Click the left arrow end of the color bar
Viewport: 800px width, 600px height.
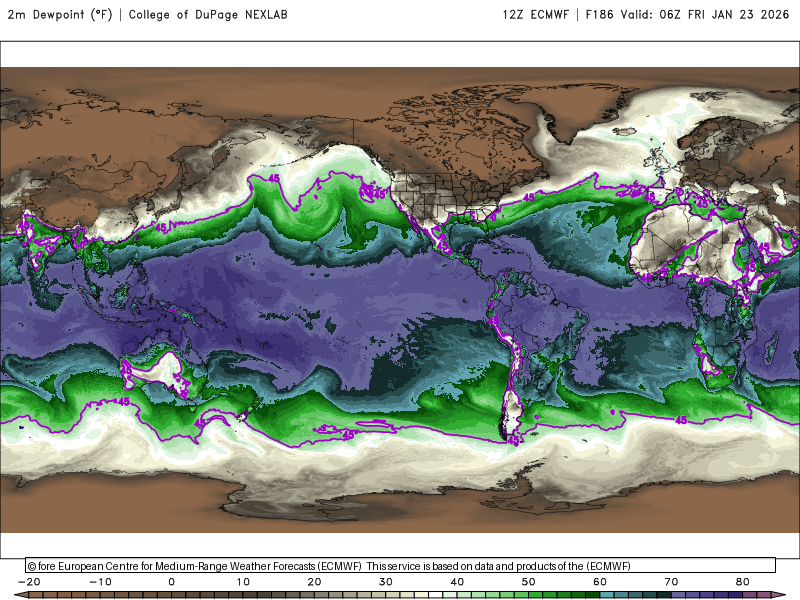point(20,595)
